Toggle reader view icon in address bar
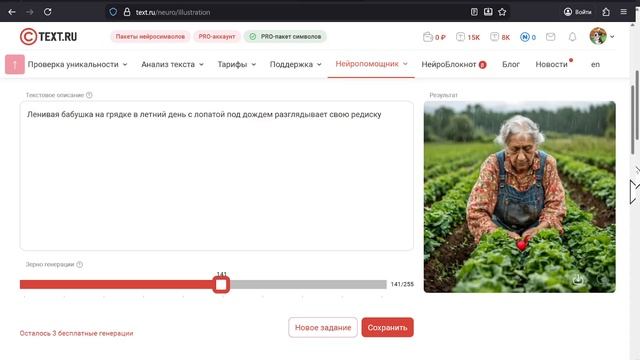 pos(474,12)
